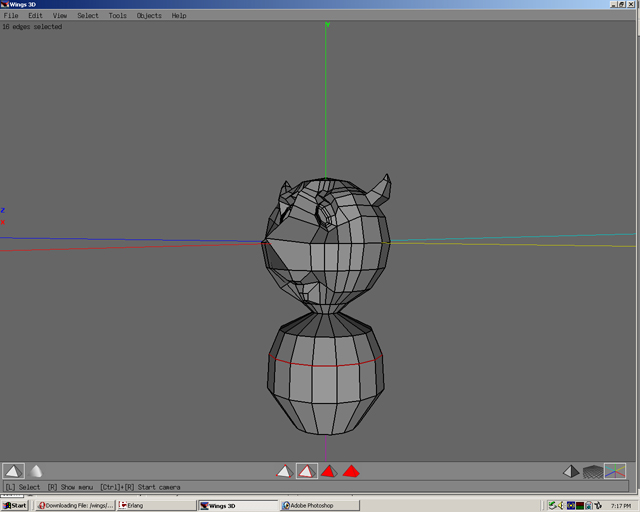The image size is (640, 512).
Task: Switch to face selection mode
Action: pyautogui.click(x=329, y=471)
